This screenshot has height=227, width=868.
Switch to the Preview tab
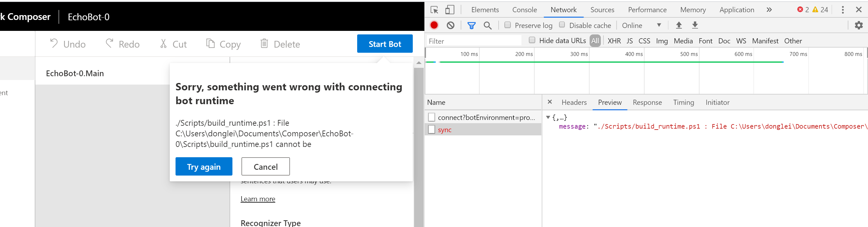click(610, 102)
